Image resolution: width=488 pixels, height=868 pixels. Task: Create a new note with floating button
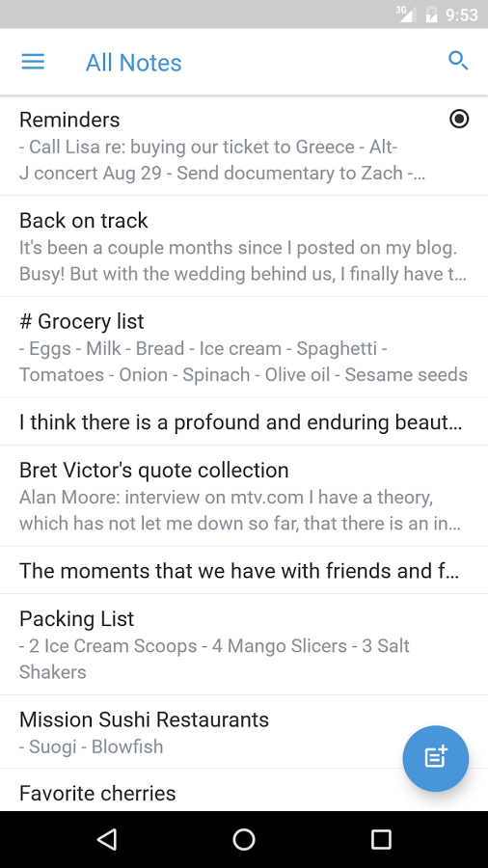click(435, 758)
